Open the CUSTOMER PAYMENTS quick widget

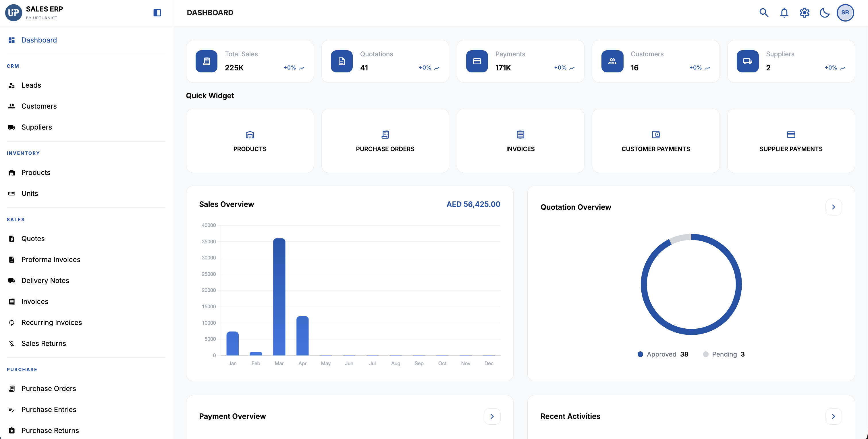point(656,141)
